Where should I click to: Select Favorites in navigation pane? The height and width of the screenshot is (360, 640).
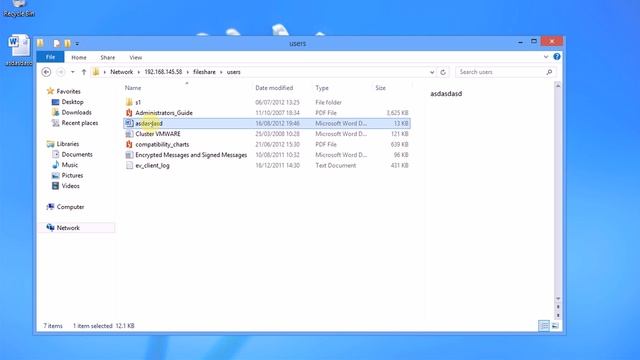[68, 91]
